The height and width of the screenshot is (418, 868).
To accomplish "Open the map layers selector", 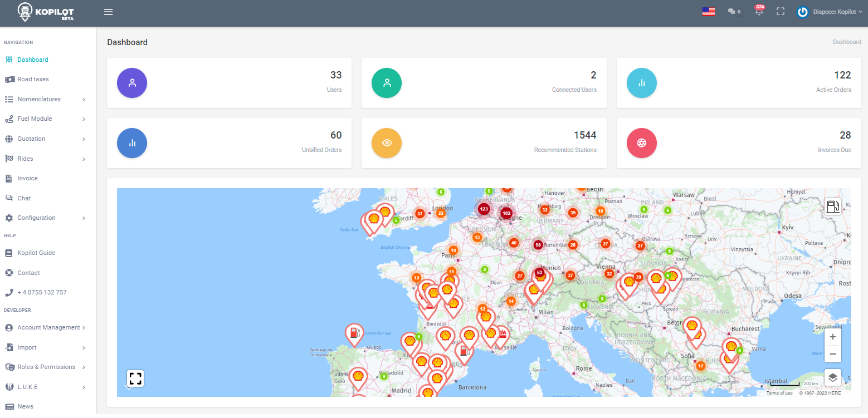I will [x=832, y=377].
